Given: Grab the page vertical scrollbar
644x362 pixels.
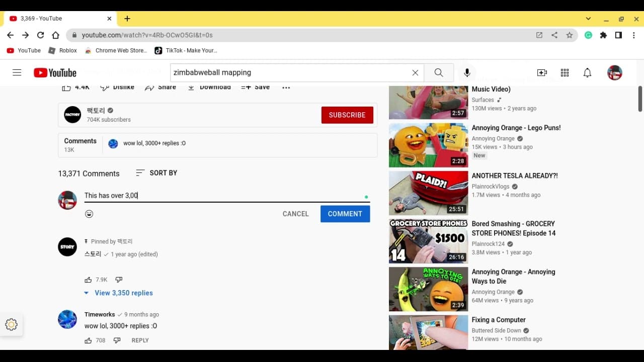Looking at the screenshot, I should click(640, 99).
